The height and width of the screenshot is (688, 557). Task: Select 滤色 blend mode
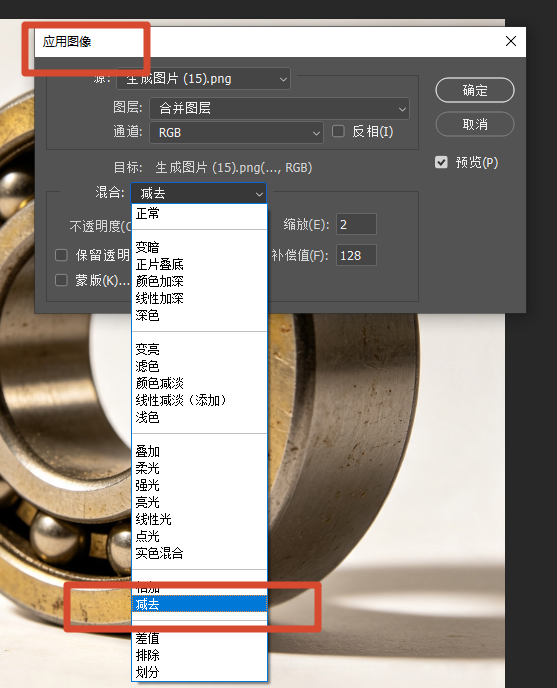coord(199,366)
